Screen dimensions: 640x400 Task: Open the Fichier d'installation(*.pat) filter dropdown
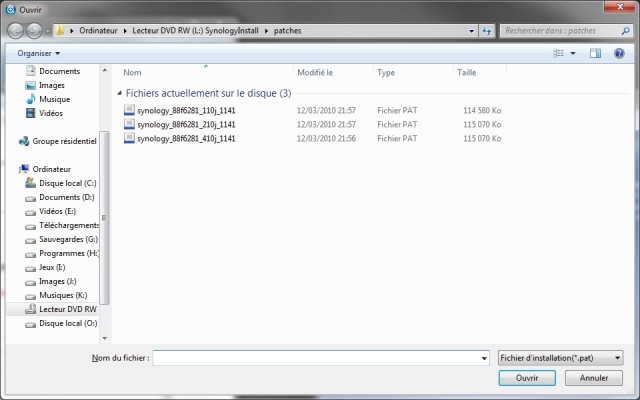[560, 358]
